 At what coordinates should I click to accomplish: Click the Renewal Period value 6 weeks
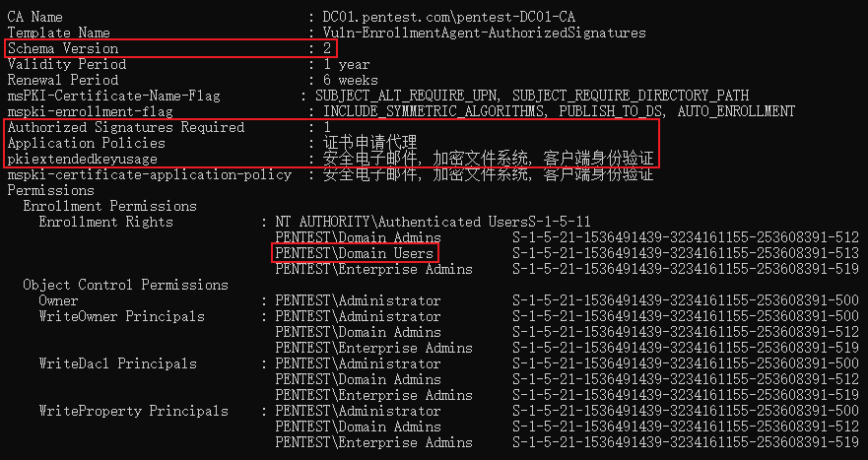click(x=351, y=80)
